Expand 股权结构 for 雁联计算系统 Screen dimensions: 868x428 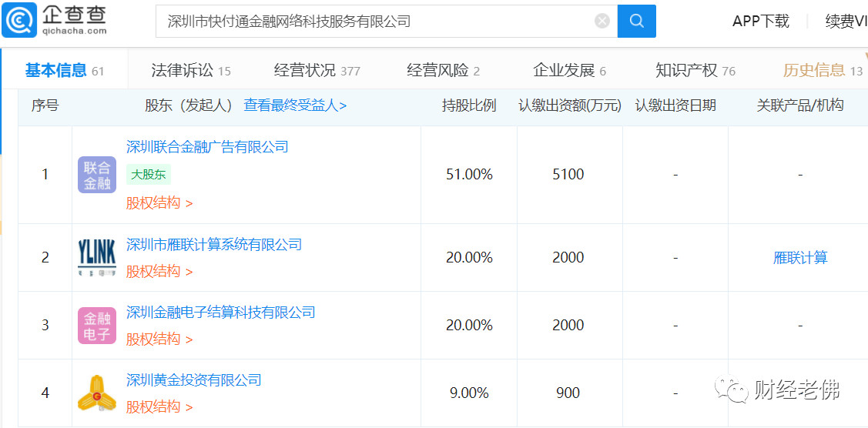tap(159, 272)
